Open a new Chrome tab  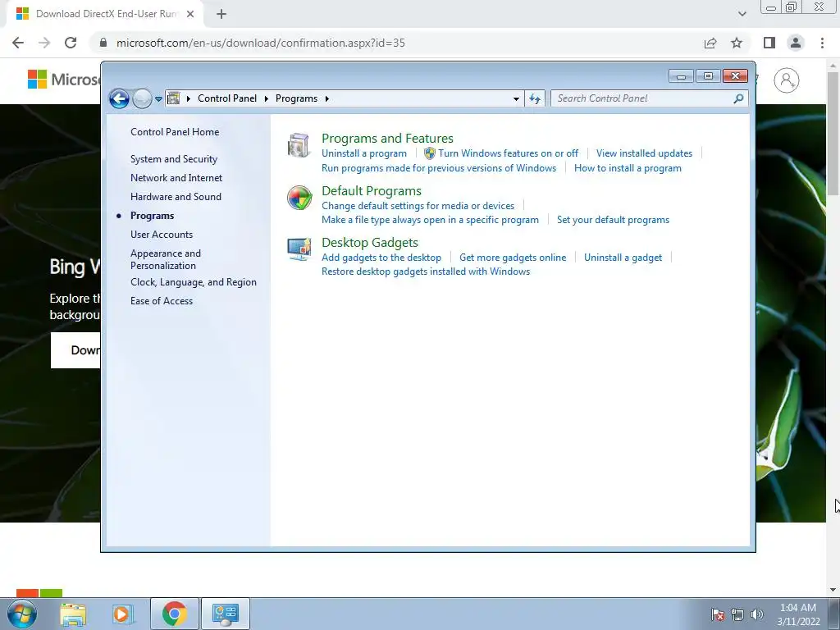point(221,14)
